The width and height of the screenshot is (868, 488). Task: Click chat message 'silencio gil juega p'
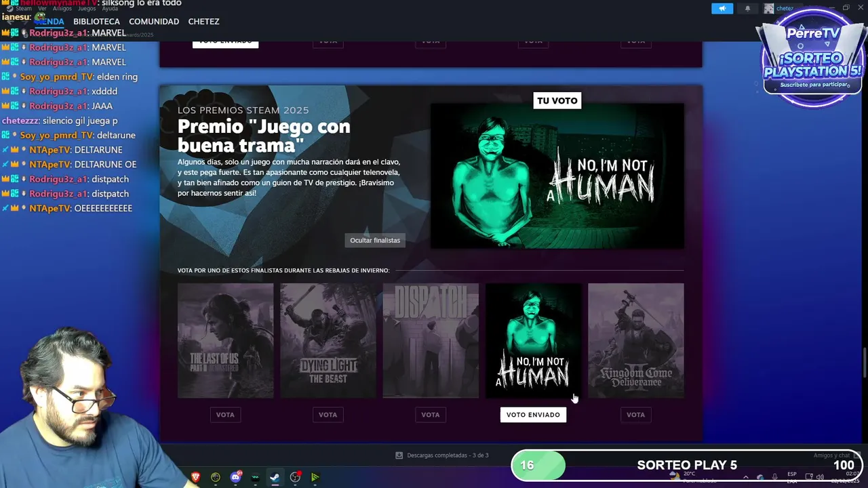[x=80, y=121]
